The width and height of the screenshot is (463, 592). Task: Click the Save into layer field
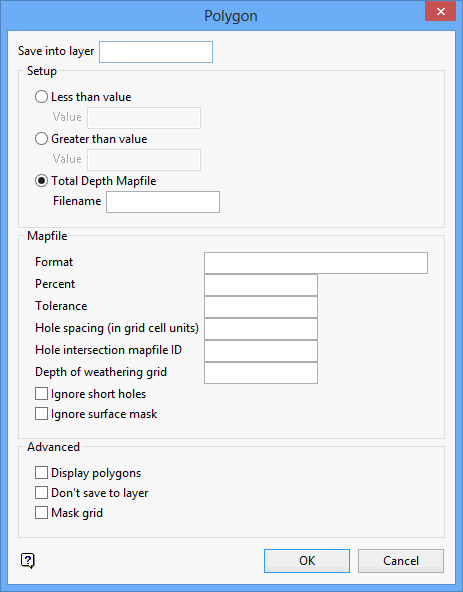coord(156,52)
